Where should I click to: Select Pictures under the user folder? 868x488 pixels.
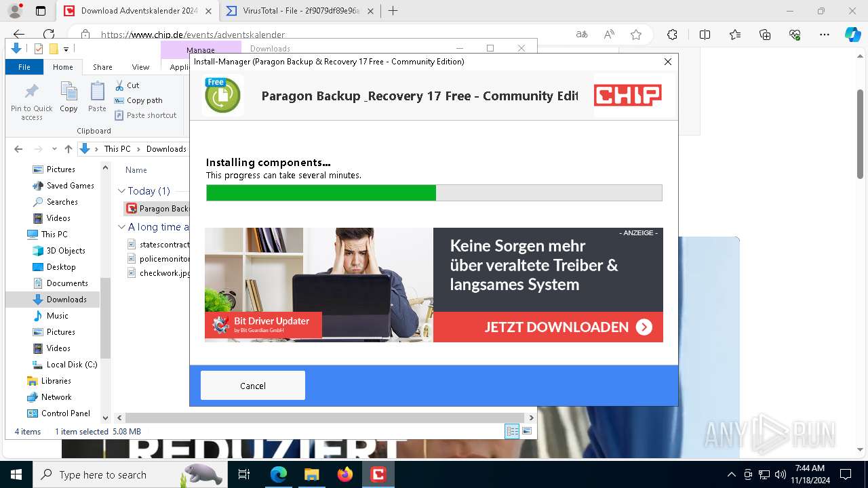pyautogui.click(x=61, y=169)
